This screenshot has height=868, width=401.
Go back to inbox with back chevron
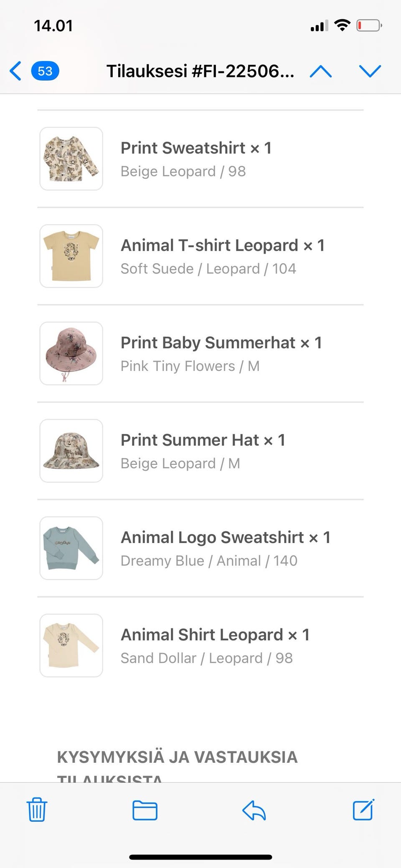pyautogui.click(x=16, y=71)
